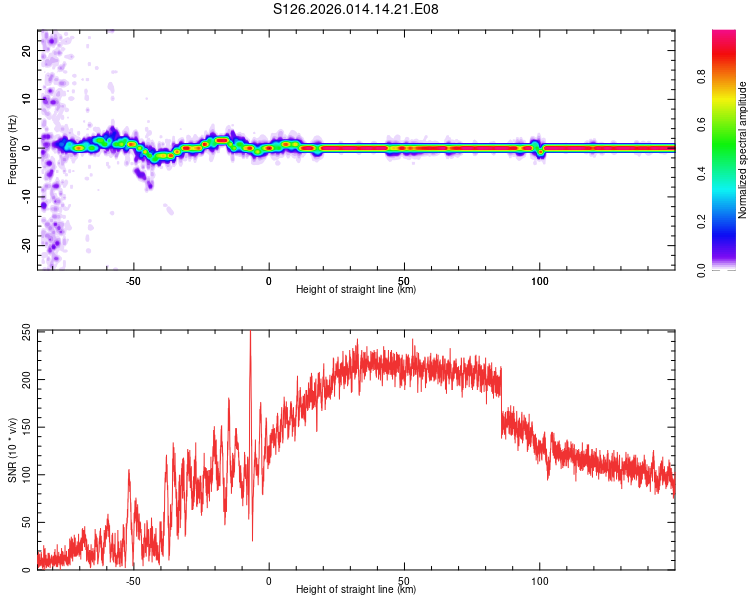
Task: Click the 'SNR (10 * v/v)' axis label
Action: click(12, 448)
